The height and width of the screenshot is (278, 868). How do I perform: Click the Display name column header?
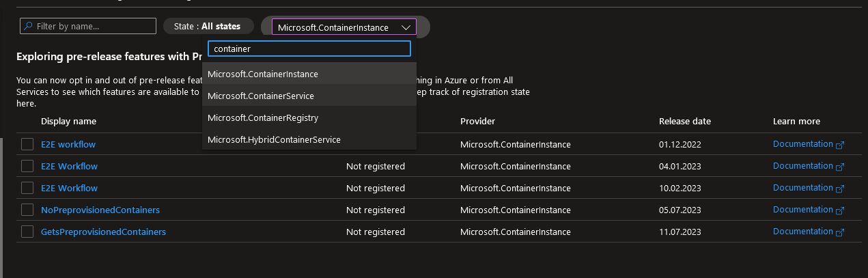68,121
